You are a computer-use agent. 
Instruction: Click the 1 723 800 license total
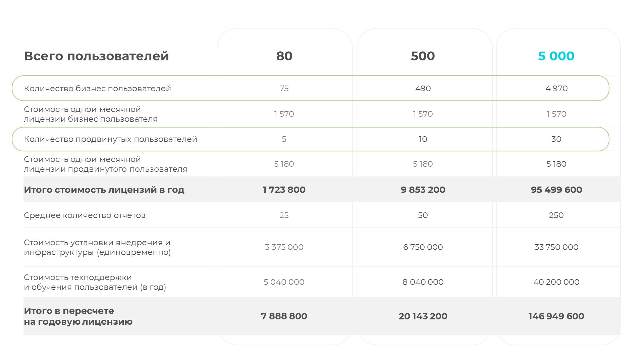tap(284, 190)
